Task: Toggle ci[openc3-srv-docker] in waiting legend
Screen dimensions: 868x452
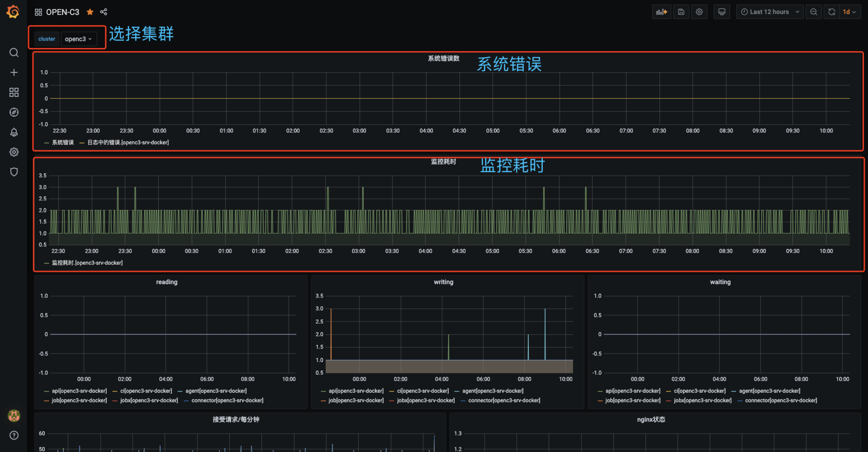Action: pyautogui.click(x=700, y=391)
